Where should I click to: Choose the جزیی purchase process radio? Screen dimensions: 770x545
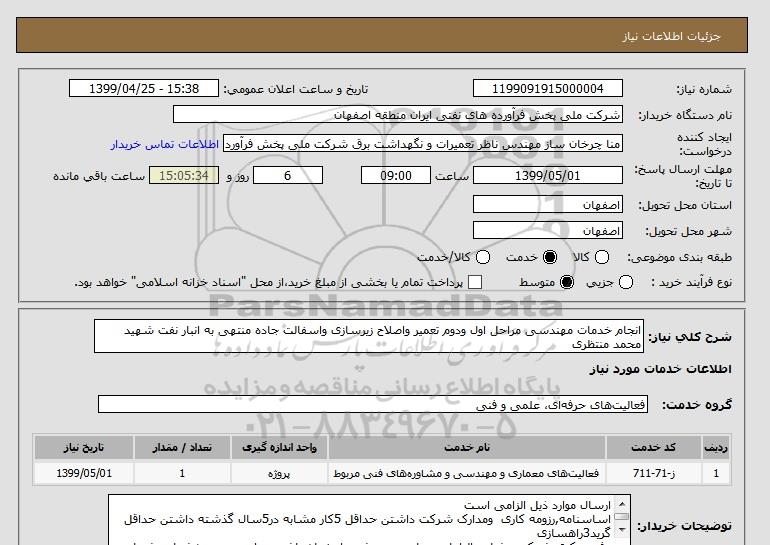(x=626, y=282)
